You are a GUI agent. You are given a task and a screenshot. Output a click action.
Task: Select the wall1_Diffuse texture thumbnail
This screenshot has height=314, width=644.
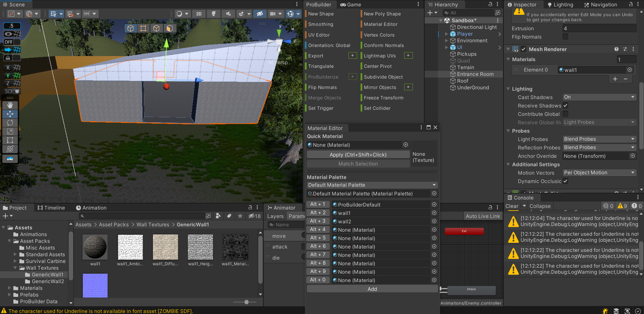coord(165,247)
